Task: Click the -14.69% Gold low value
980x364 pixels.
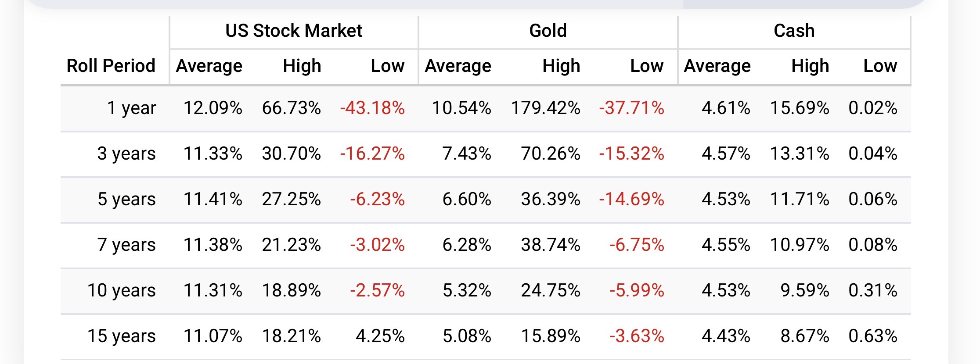Action: [x=631, y=199]
